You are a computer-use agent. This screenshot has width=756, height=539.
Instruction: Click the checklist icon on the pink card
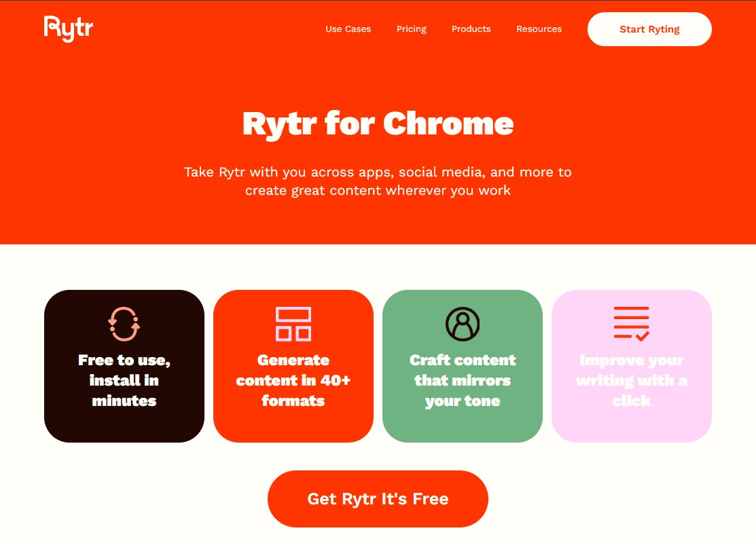click(x=632, y=324)
